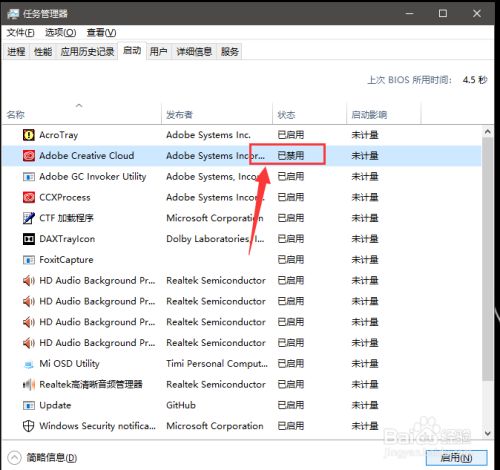The image size is (500, 470).
Task: Sort by the 名称 column header
Action: [81, 115]
